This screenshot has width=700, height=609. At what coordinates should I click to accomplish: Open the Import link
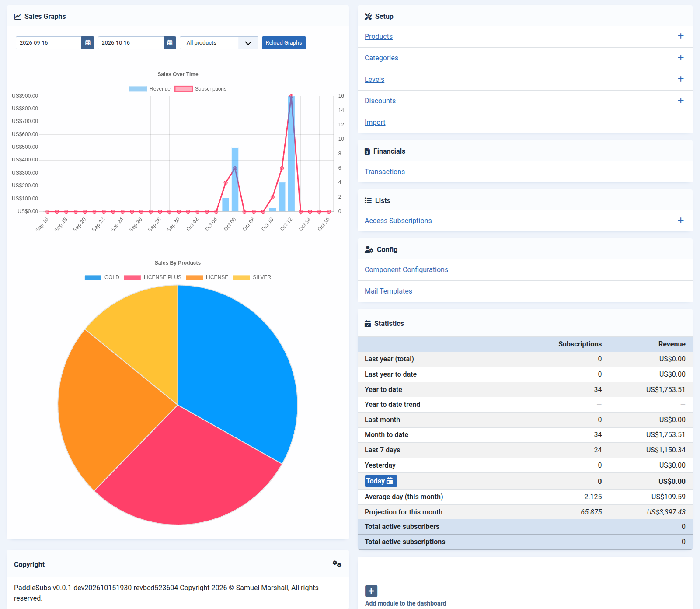point(375,122)
